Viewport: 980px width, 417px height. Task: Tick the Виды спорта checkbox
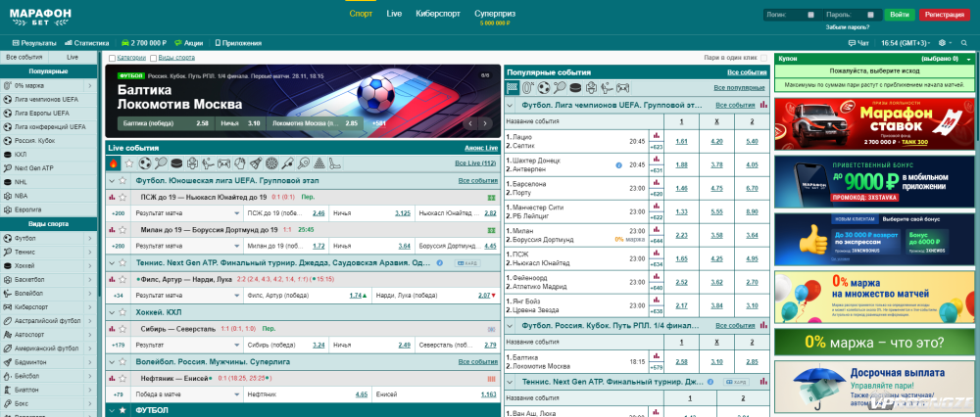(154, 58)
